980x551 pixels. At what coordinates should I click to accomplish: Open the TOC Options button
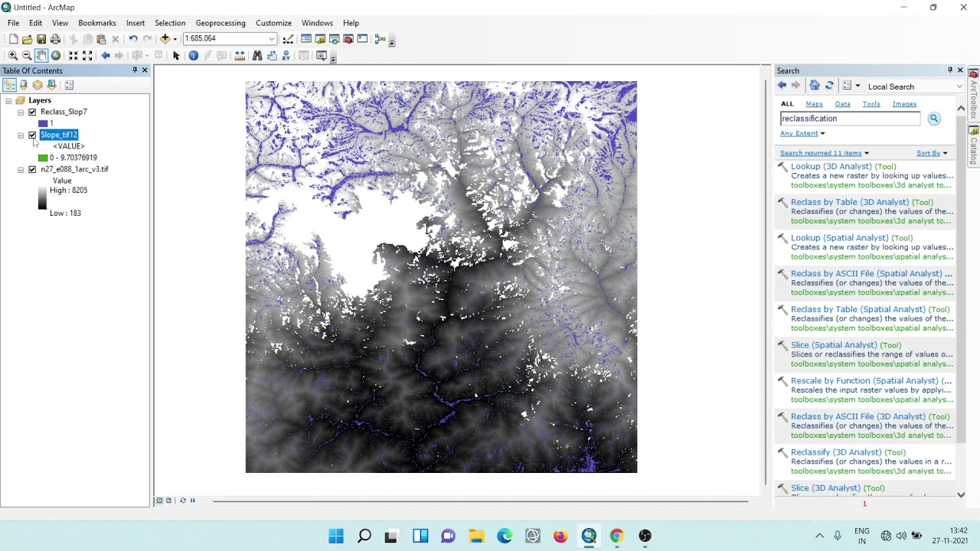point(69,85)
